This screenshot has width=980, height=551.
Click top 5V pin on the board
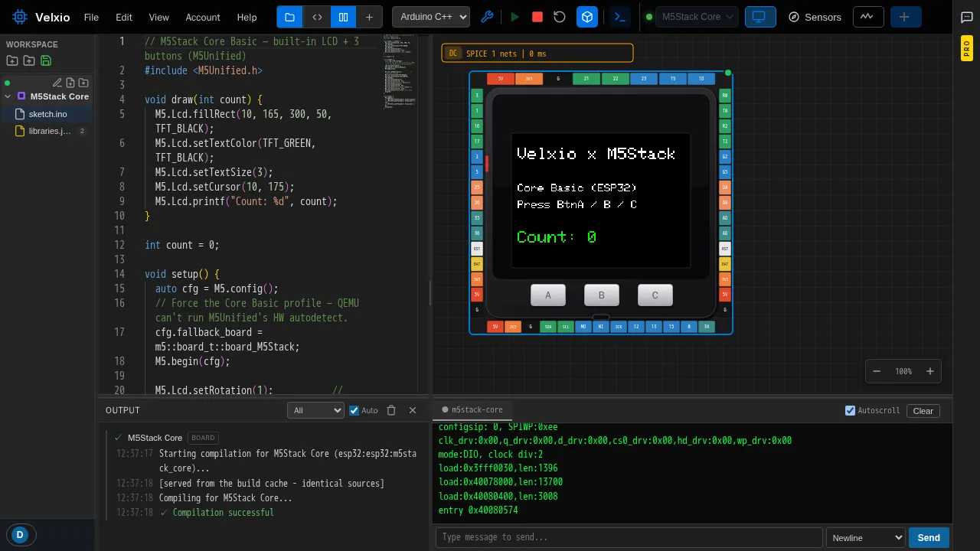tap(501, 79)
